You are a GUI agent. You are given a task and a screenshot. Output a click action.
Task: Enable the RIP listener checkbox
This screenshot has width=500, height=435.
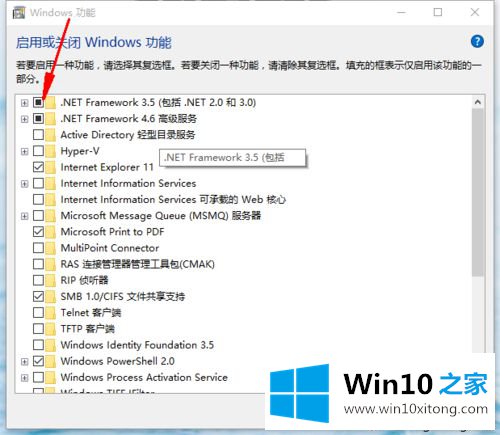pyautogui.click(x=38, y=280)
